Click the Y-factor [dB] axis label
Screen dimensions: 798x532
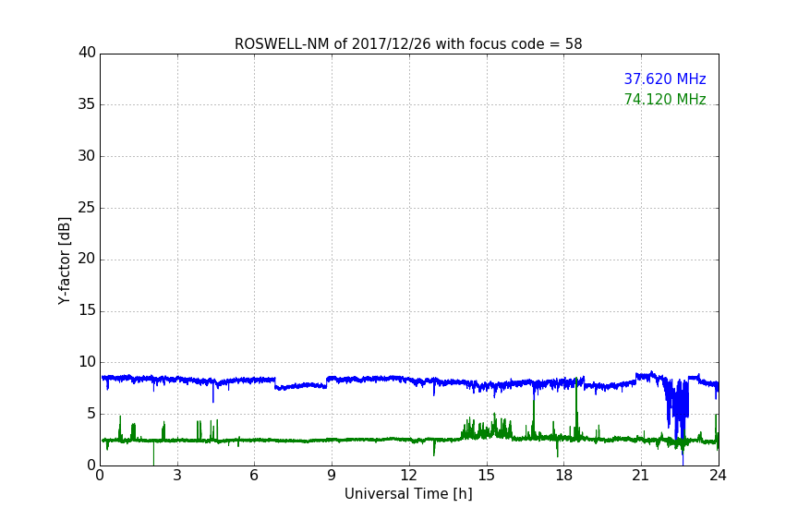65,260
